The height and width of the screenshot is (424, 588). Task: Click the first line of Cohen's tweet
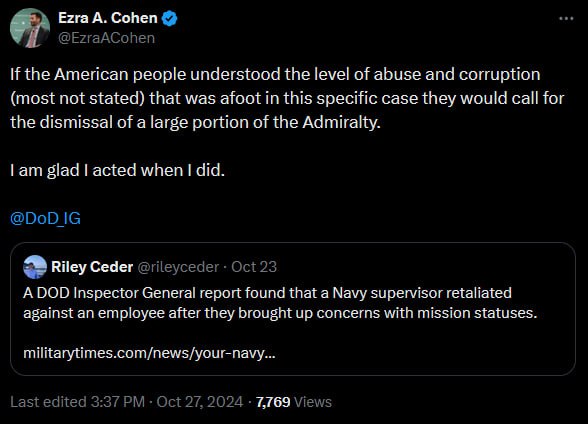(x=275, y=74)
